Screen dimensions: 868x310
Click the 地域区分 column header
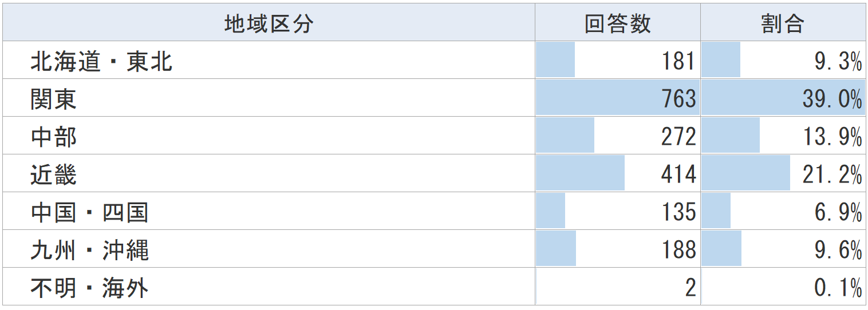coord(269,23)
